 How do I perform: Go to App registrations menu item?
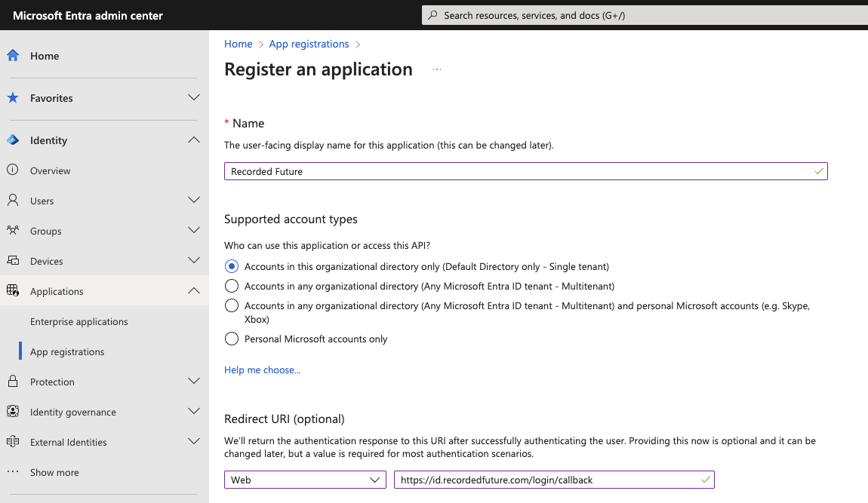(67, 351)
